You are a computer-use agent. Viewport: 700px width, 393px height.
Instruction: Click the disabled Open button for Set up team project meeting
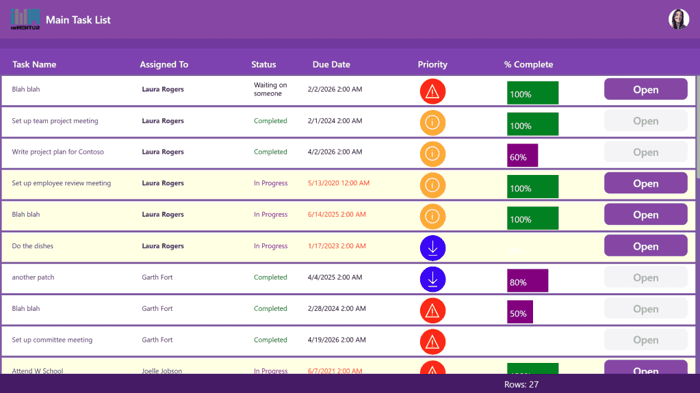pos(646,121)
